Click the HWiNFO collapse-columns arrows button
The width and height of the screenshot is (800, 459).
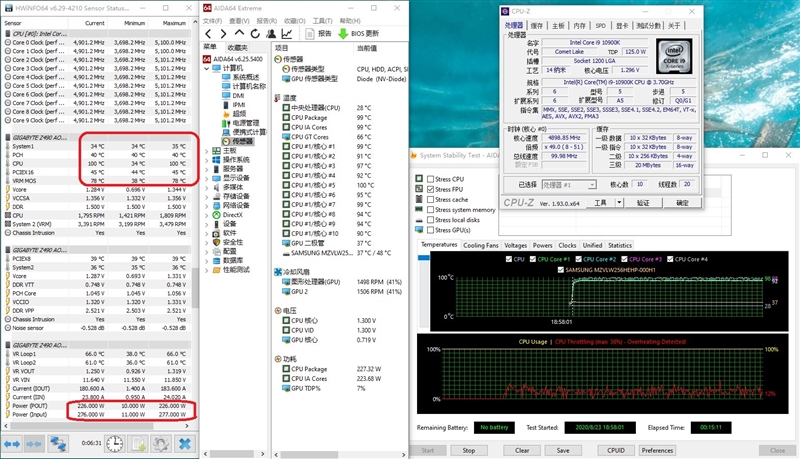coord(34,444)
